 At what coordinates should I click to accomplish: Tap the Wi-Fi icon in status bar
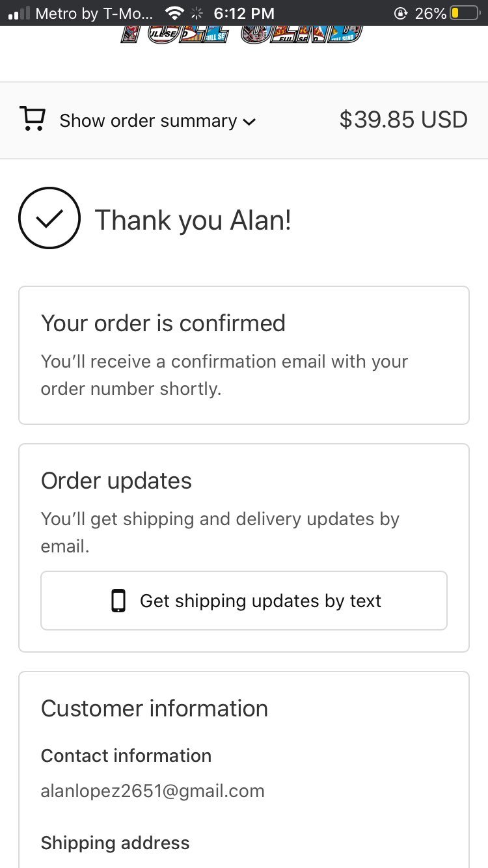pos(174,13)
